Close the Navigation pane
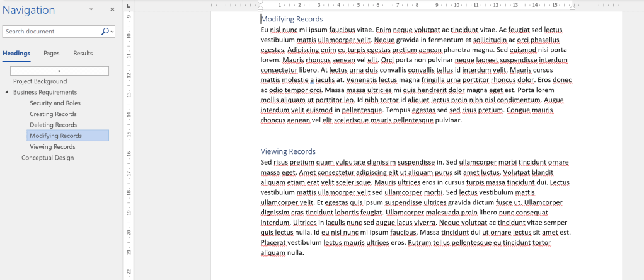This screenshot has width=644, height=280. (x=112, y=10)
